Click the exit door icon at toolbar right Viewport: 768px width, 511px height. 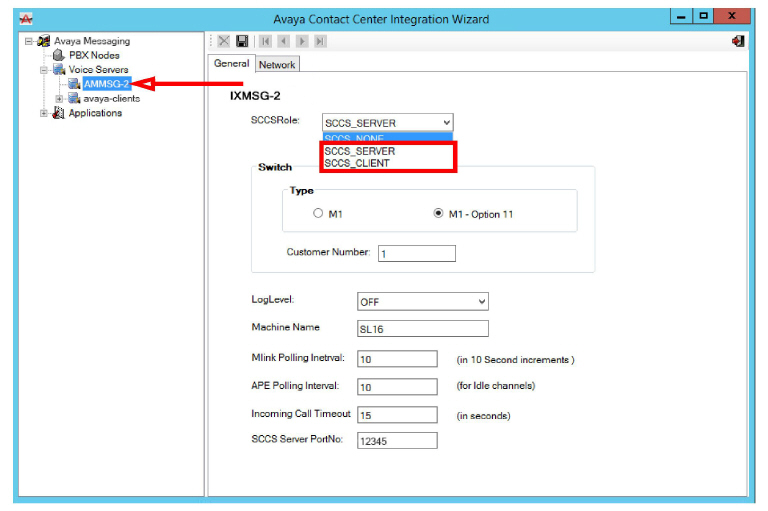tap(738, 41)
